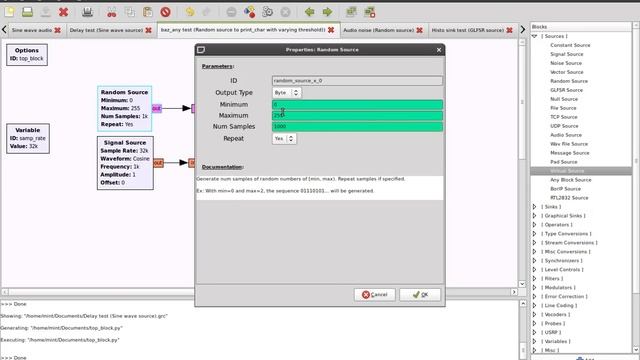This screenshot has width=640, height=360.
Task: Select Noise Source in block tree
Action: (566, 63)
